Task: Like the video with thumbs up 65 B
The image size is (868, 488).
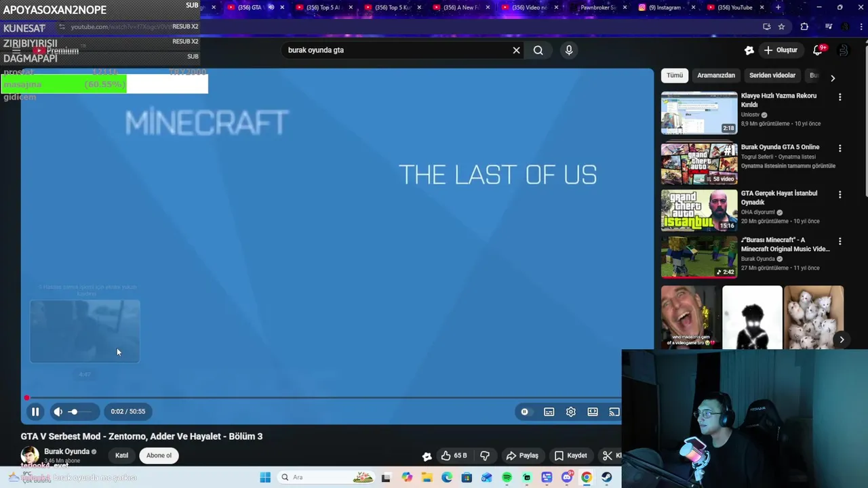Action: point(454,455)
